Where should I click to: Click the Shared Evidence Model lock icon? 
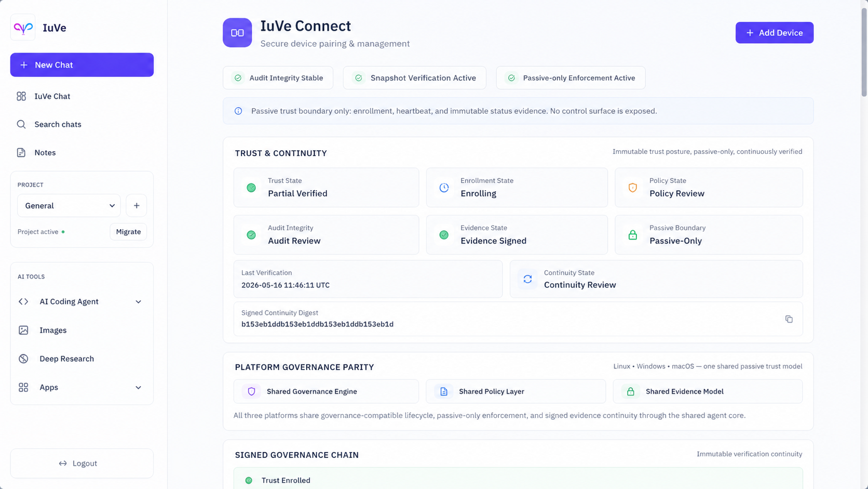tap(630, 391)
